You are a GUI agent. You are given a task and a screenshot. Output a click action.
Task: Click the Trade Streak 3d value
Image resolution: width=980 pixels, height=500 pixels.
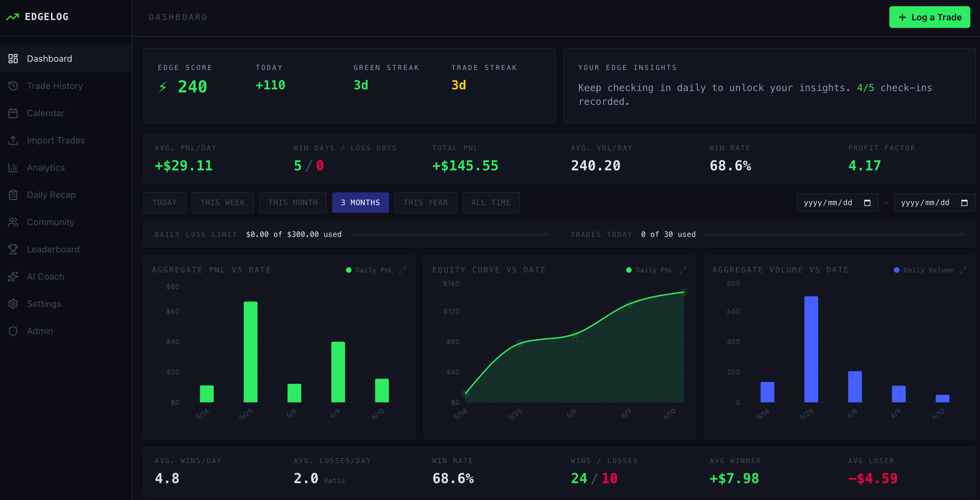pyautogui.click(x=458, y=85)
